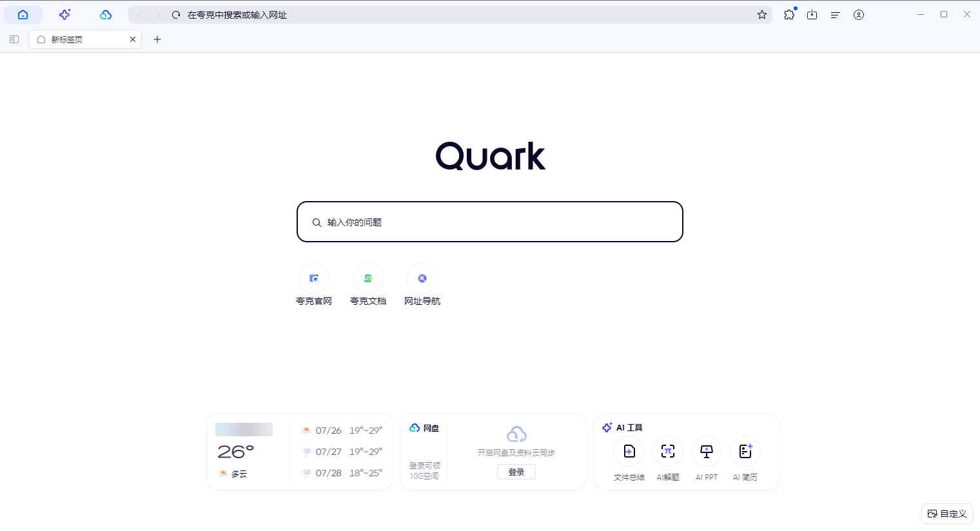Go back with the back arrow

pos(140,15)
